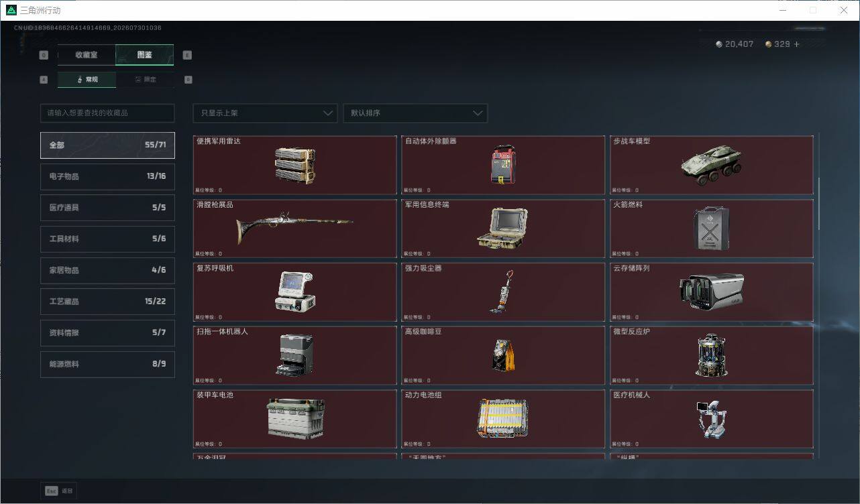
Task: Select the 微型反应炉 reactor image
Action: (711, 355)
